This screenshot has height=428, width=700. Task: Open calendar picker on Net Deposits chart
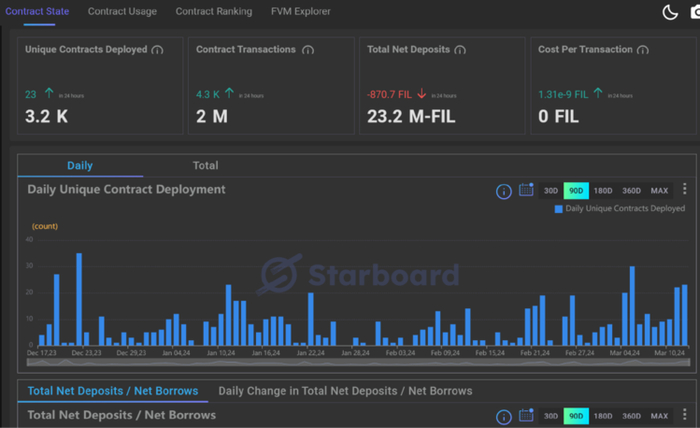526,415
